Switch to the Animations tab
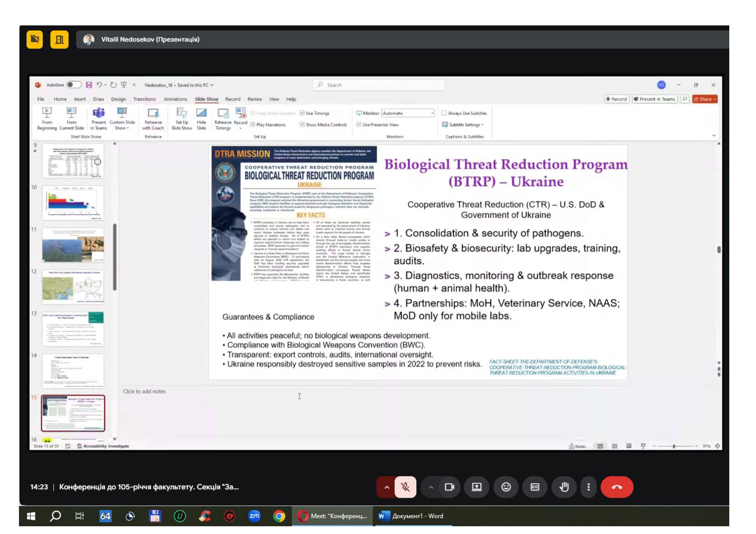 pyautogui.click(x=175, y=99)
